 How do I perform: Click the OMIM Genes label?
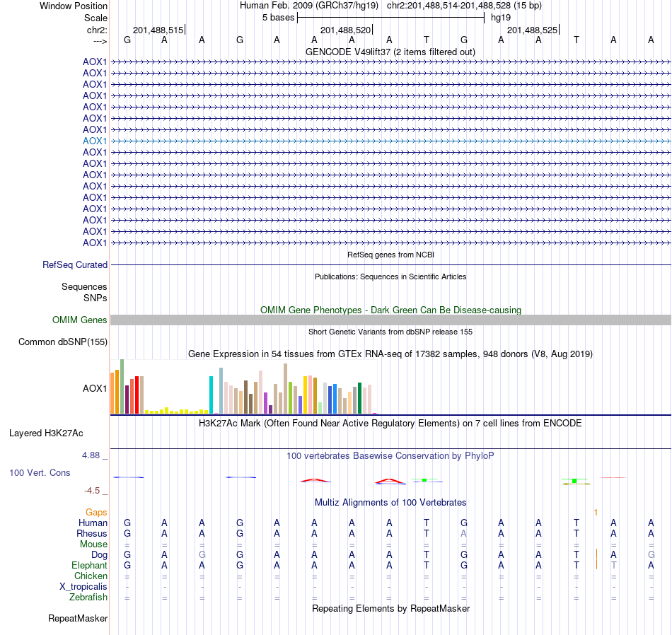pyautogui.click(x=80, y=320)
